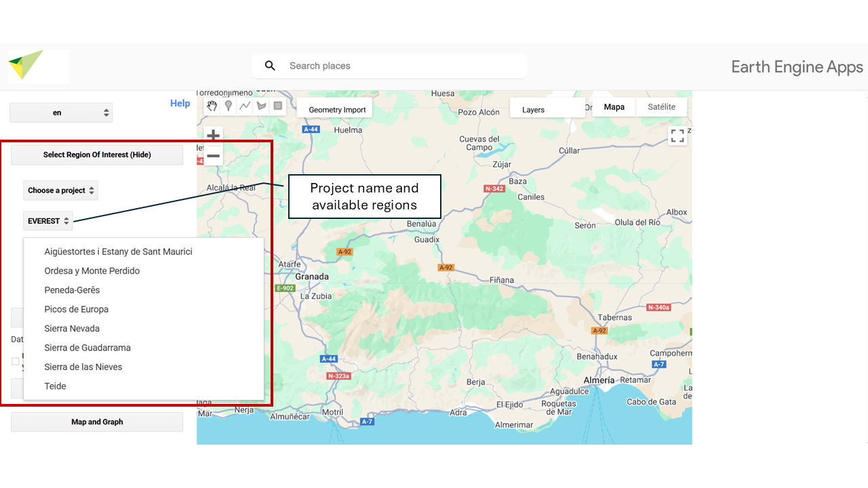The width and height of the screenshot is (868, 488).
Task: Expand the EVEREST region dropdown
Action: [48, 221]
